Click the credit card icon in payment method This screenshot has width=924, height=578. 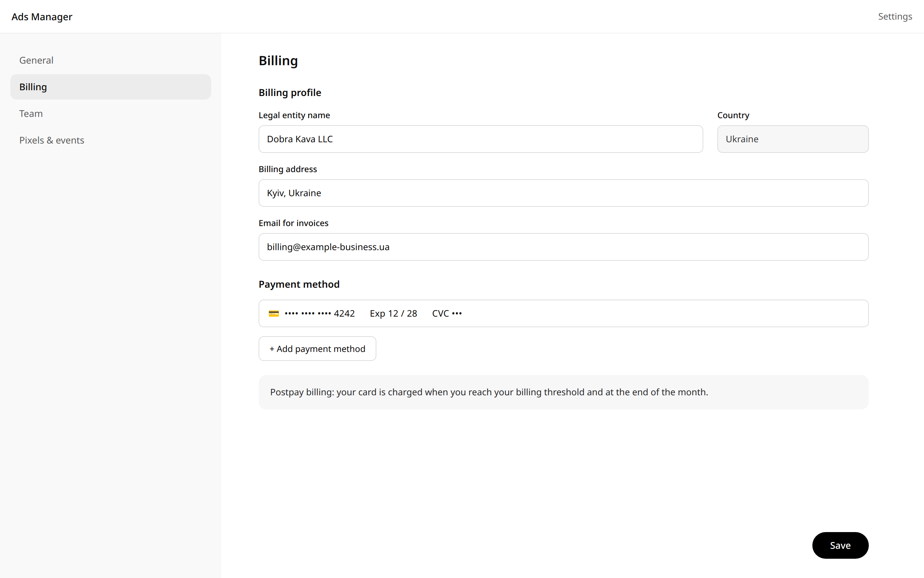pos(274,313)
